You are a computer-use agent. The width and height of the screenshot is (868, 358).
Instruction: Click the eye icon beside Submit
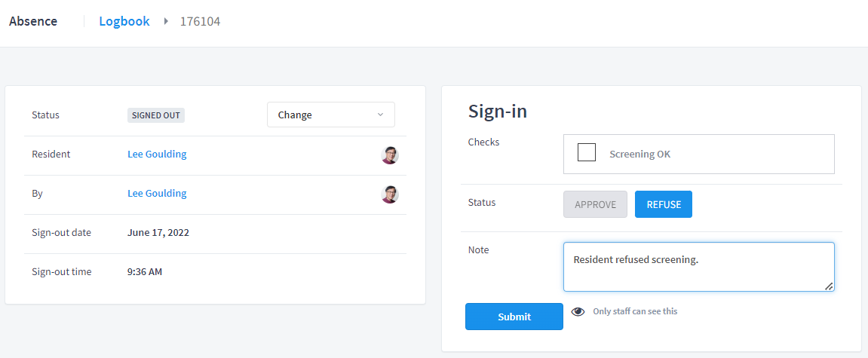pyautogui.click(x=578, y=311)
